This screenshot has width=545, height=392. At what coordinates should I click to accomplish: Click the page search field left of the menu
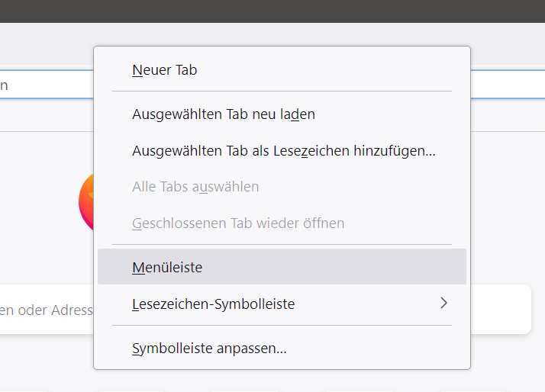click(x=46, y=310)
